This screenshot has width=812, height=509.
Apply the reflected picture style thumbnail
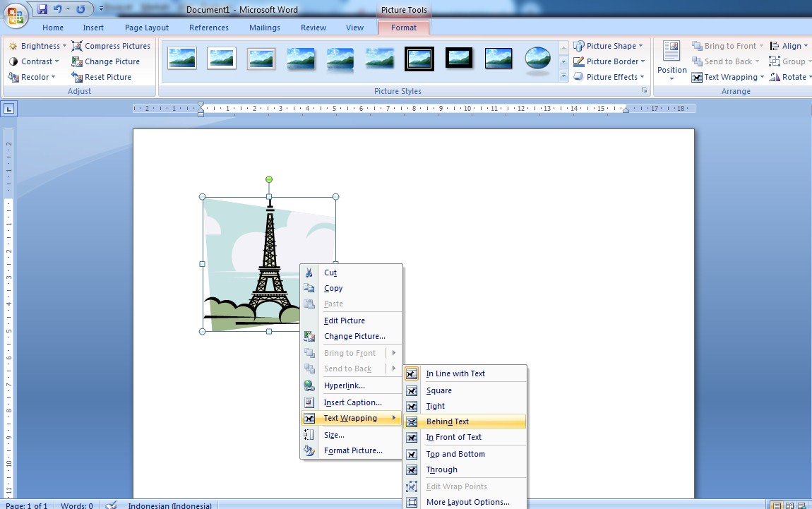pyautogui.click(x=340, y=59)
